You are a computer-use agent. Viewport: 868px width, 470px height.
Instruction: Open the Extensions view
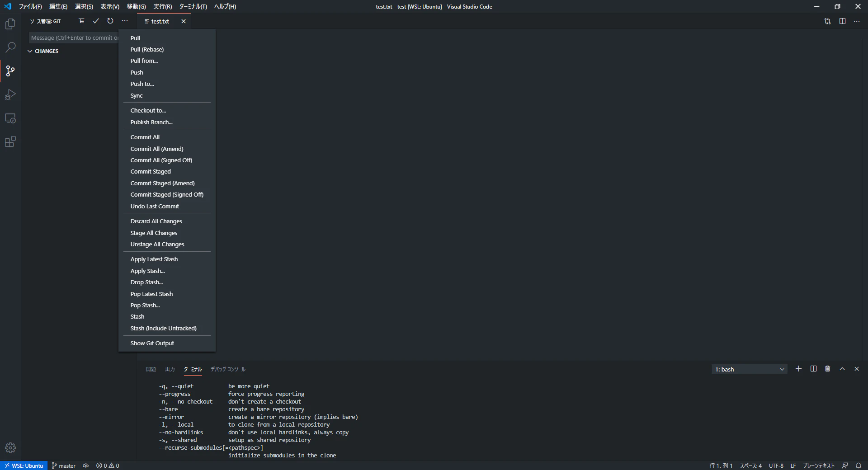coord(10,142)
